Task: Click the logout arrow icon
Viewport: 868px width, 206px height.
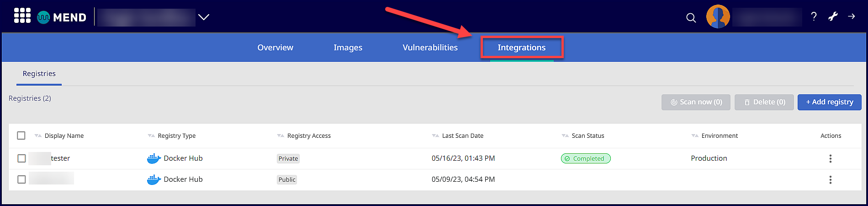Action: tap(852, 16)
